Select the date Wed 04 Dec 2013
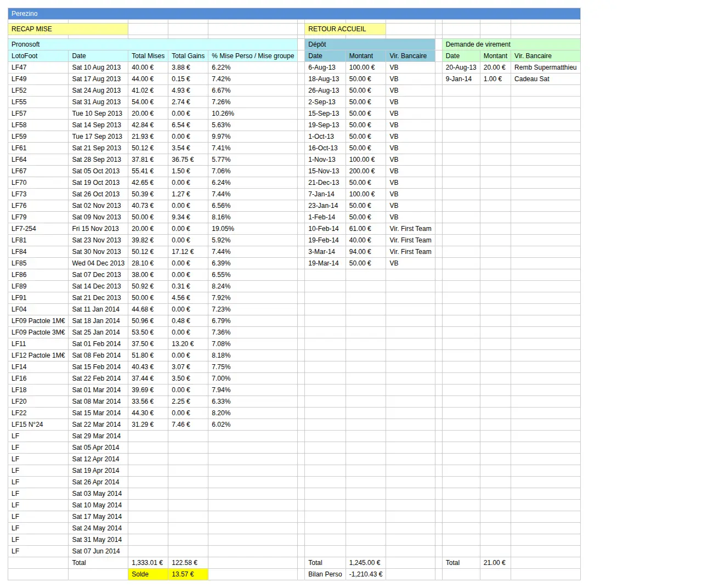Image resolution: width=702 pixels, height=588 pixels. [x=98, y=263]
